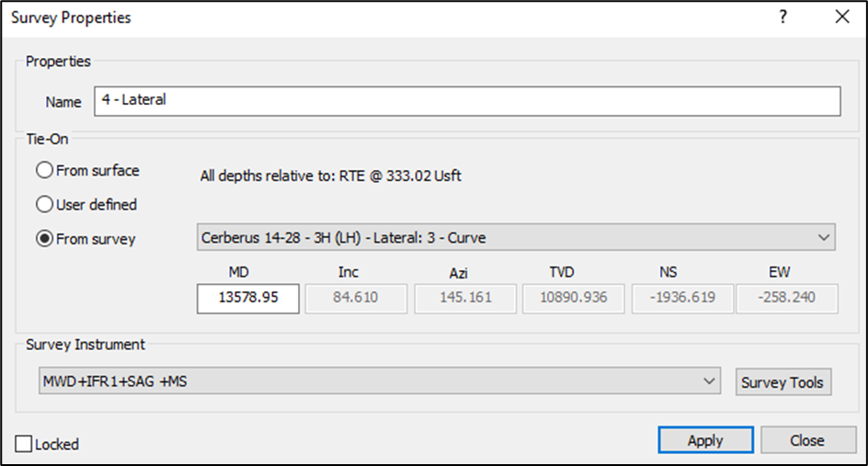Click the TVD field showing 10890.936

point(573,298)
